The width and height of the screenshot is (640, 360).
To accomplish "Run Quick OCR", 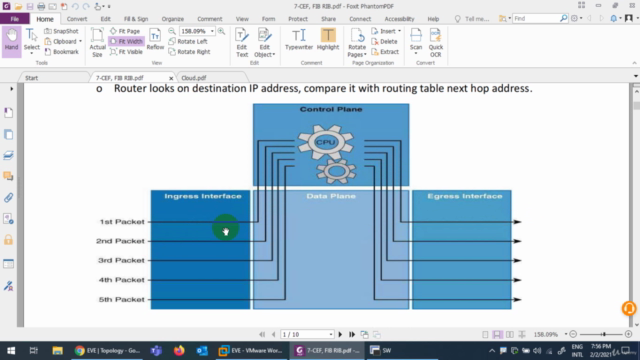I will pos(436,42).
